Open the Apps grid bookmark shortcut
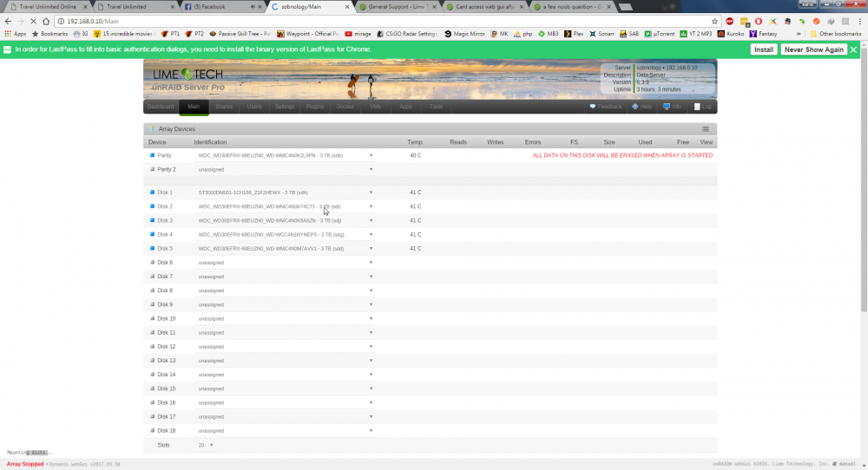Screen dimensions: 868x470 16,34
